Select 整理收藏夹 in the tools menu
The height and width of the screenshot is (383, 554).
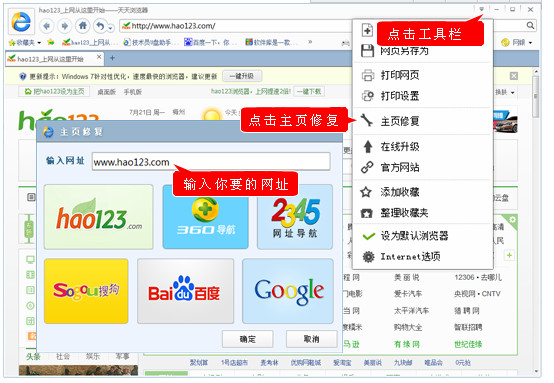pyautogui.click(x=423, y=213)
